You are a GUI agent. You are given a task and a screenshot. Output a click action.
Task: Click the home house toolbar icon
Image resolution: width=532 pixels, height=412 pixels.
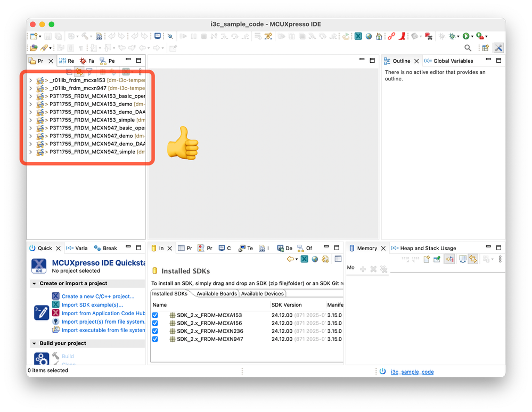379,36
